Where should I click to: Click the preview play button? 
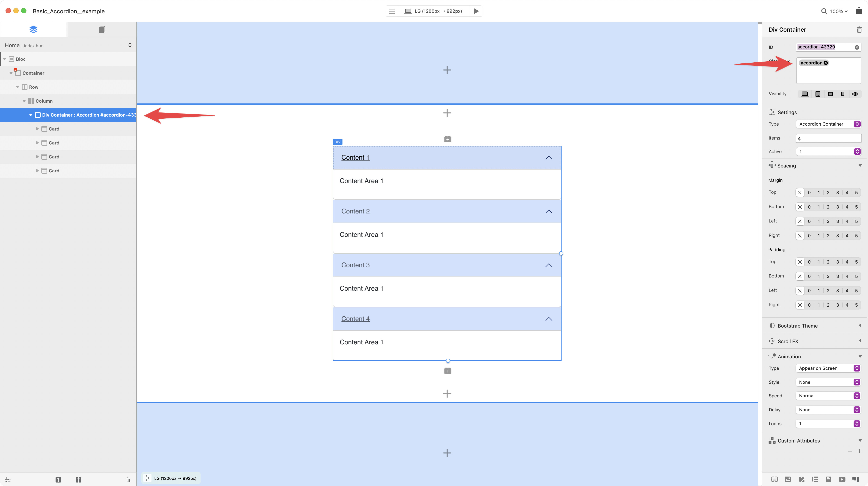click(x=476, y=11)
